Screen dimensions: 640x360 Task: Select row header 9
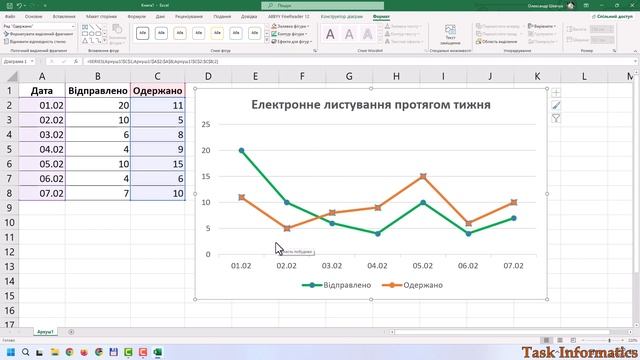[9, 208]
